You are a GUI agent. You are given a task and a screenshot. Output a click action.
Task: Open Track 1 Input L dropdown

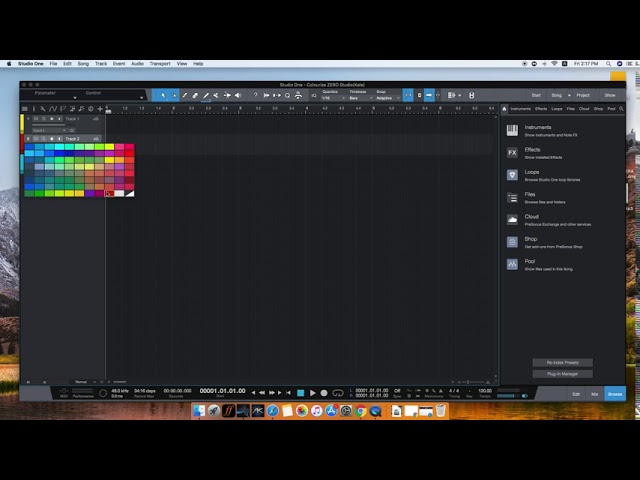coord(49,131)
